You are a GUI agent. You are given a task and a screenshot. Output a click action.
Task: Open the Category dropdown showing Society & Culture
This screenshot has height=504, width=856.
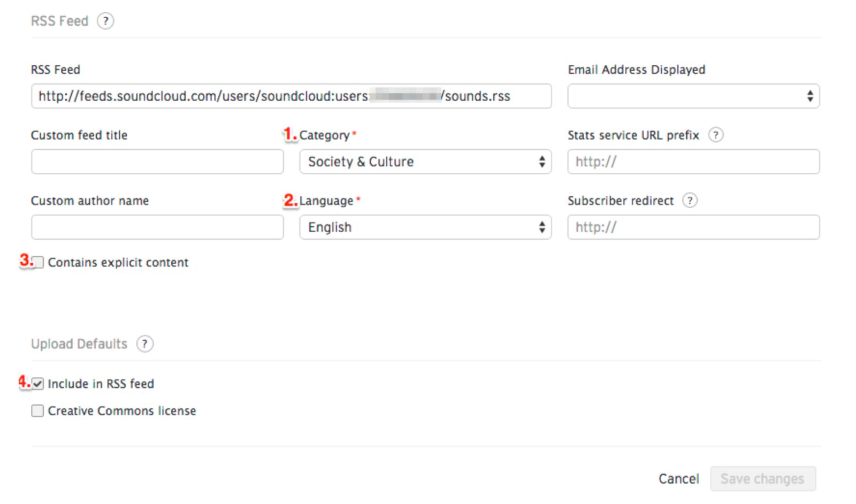425,162
